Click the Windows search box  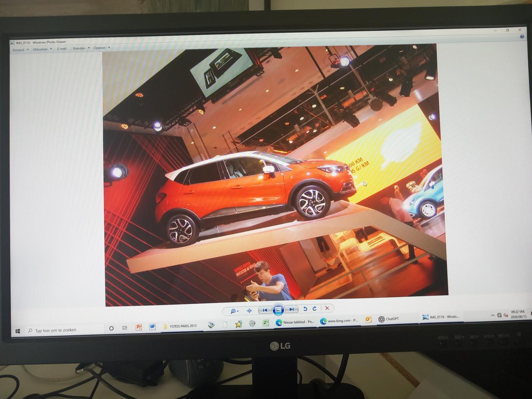click(x=64, y=330)
